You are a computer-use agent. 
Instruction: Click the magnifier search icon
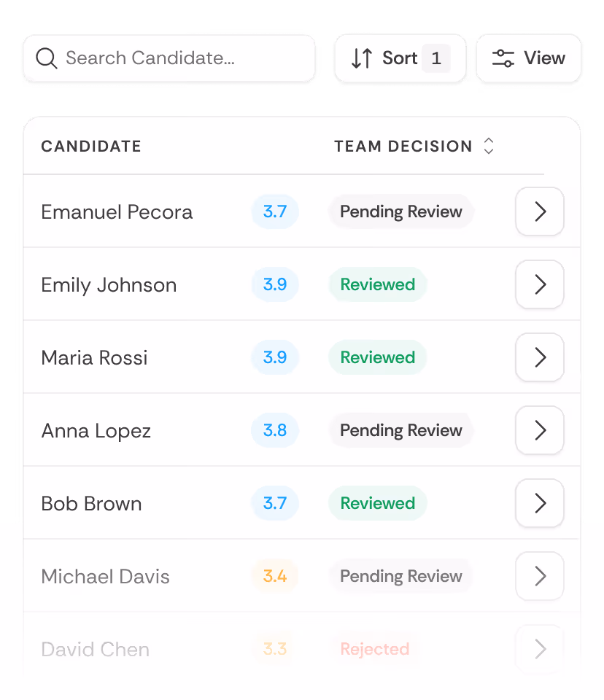(x=47, y=58)
